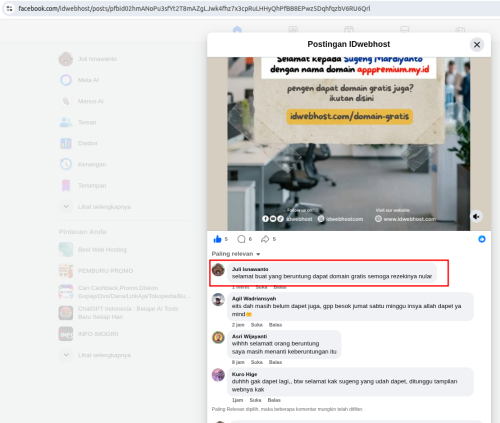Click Kuro Hige's profile avatar
Screen dimensions: 500x423
click(x=218, y=375)
